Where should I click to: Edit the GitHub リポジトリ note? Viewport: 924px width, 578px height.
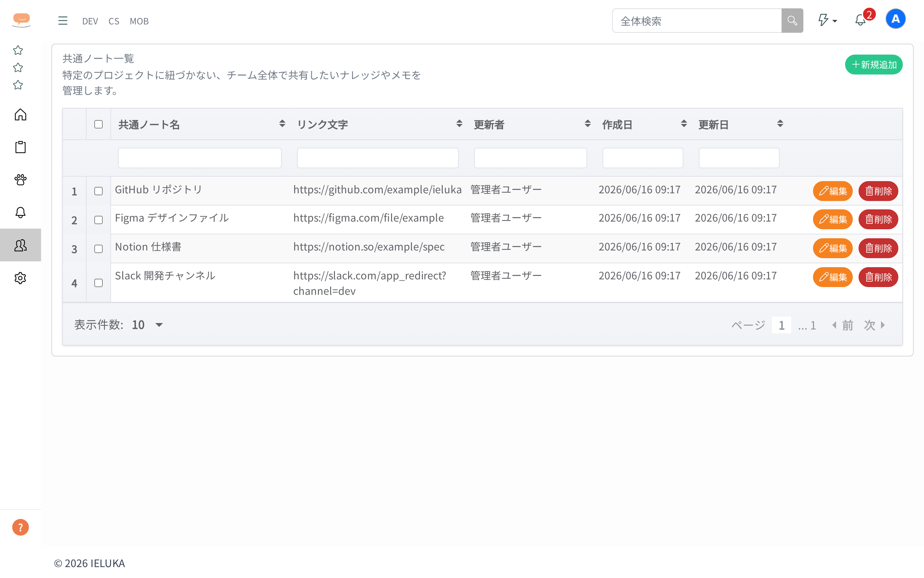pyautogui.click(x=833, y=191)
